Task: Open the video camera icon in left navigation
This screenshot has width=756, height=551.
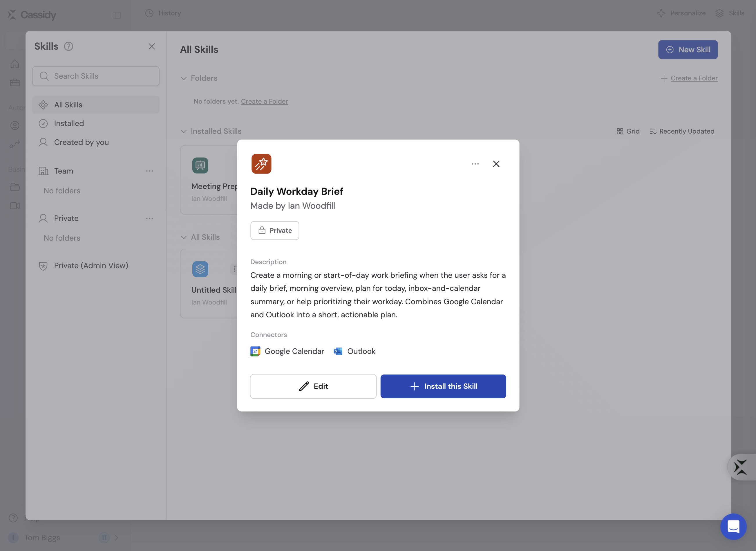Action: click(x=15, y=206)
